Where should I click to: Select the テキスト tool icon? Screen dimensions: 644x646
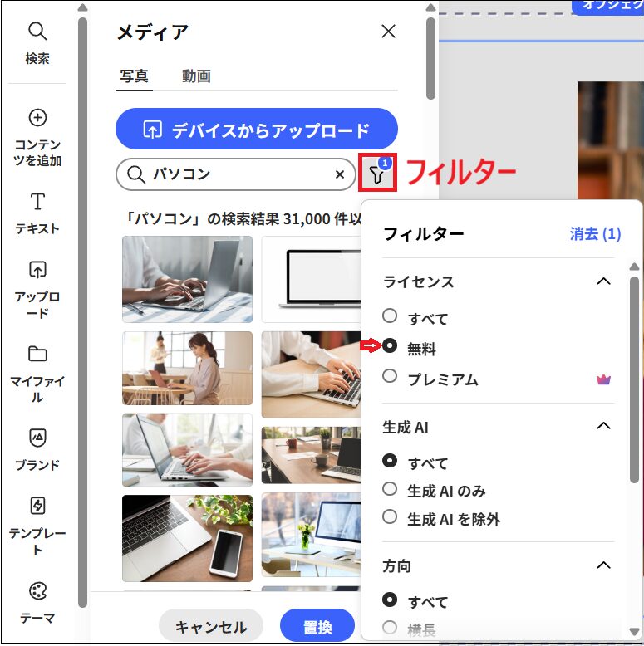click(x=37, y=202)
